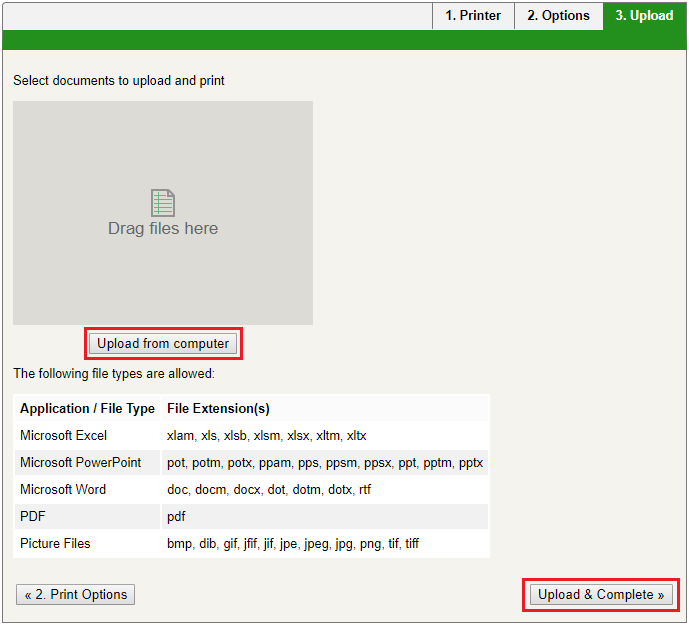Viewport: 689px width, 625px height.
Task: Click the Picture Files row label
Action: (x=55, y=544)
